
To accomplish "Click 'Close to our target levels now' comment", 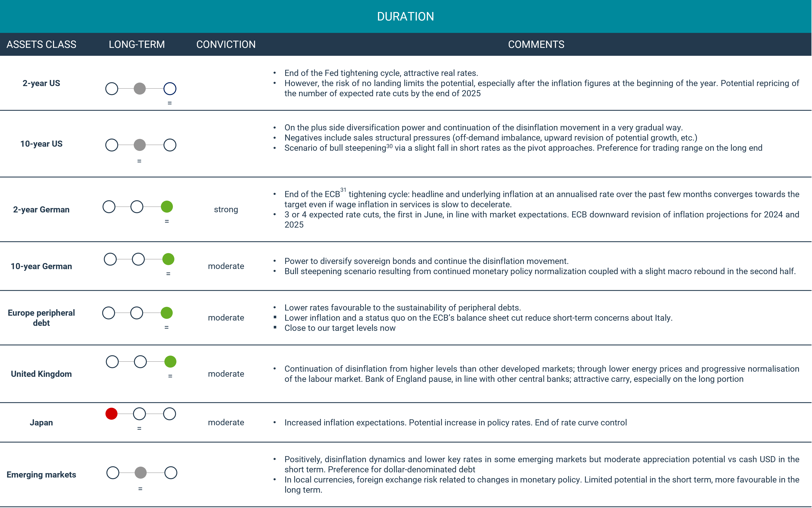I will (x=340, y=328).
